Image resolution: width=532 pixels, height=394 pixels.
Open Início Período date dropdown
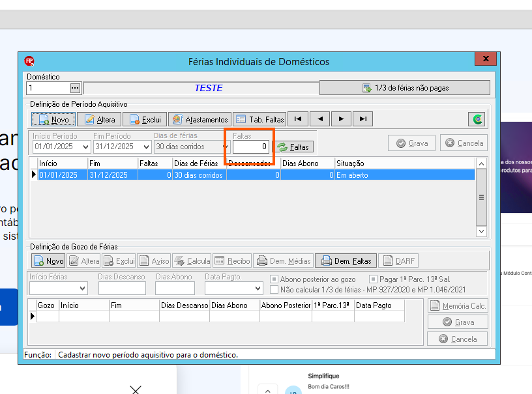[85, 147]
